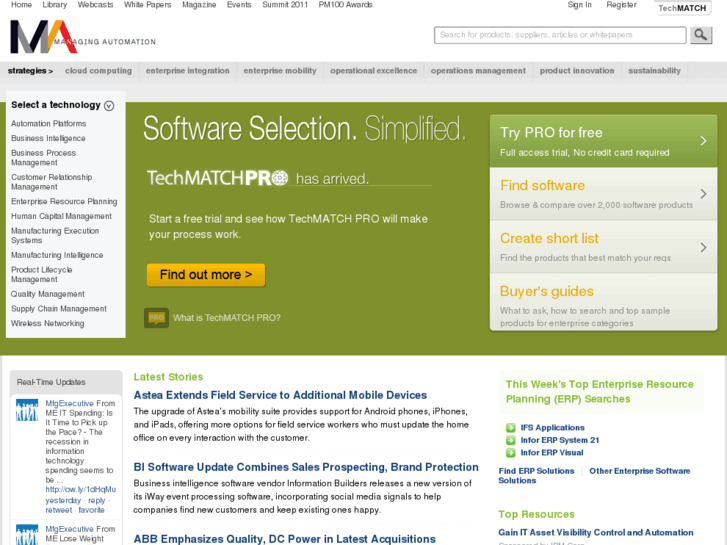Select product innovation strategy
Viewport: 727px width, 545px height.
coord(577,71)
